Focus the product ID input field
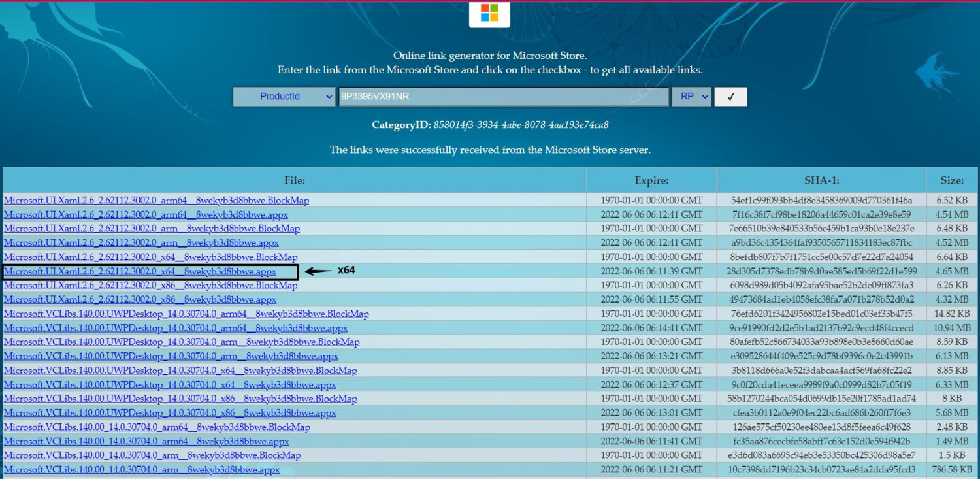Screen dimensions: 980x479 (504, 97)
